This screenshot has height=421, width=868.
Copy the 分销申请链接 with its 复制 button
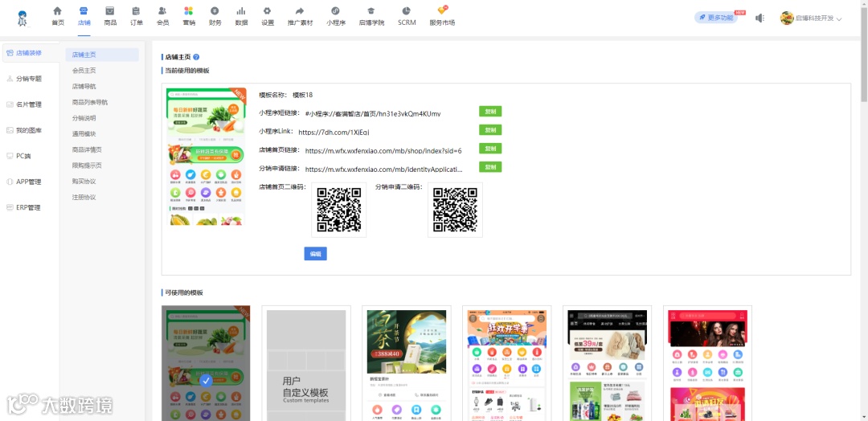490,167
